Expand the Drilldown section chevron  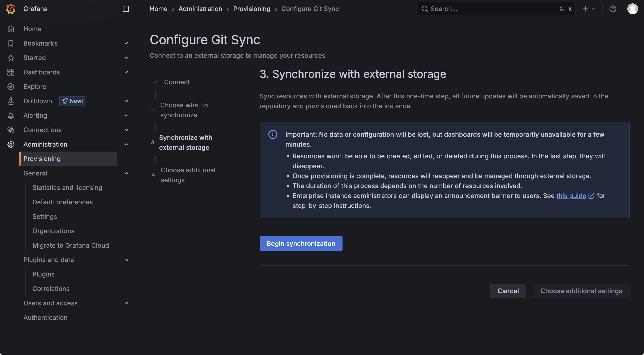(126, 101)
